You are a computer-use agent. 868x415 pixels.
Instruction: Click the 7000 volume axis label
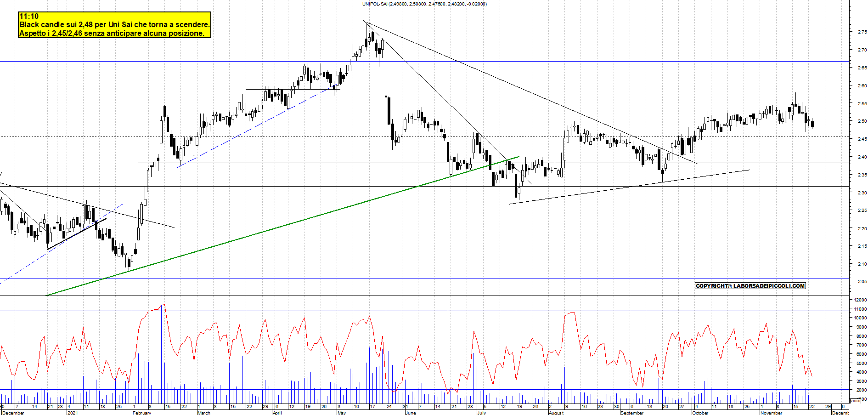[862, 345]
